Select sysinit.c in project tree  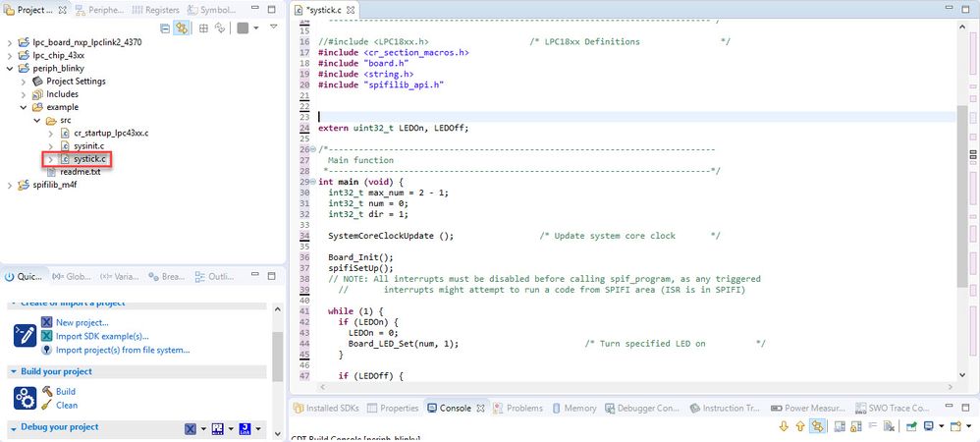[x=88, y=145]
